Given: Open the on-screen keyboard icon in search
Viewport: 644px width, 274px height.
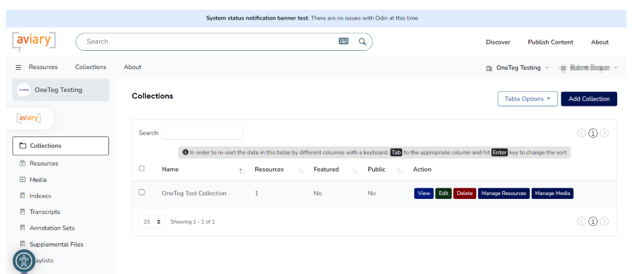Looking at the screenshot, I should [x=344, y=42].
